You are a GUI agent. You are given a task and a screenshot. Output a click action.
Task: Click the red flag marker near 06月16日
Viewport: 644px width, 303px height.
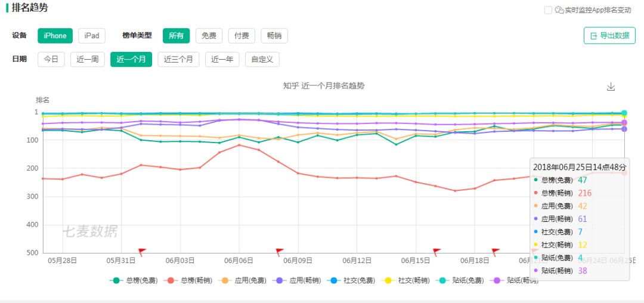click(x=436, y=252)
